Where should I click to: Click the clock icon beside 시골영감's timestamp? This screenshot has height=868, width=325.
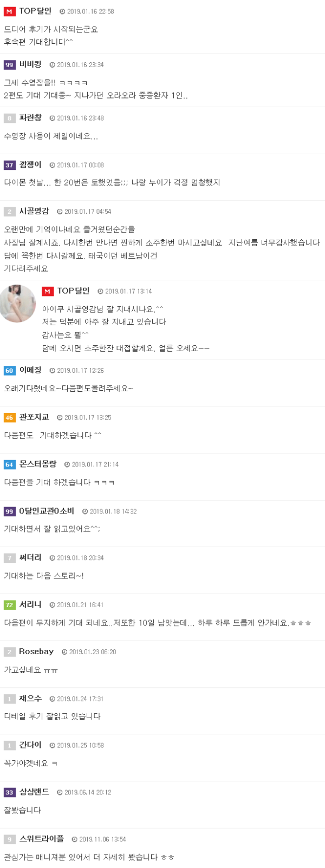pyautogui.click(x=60, y=212)
